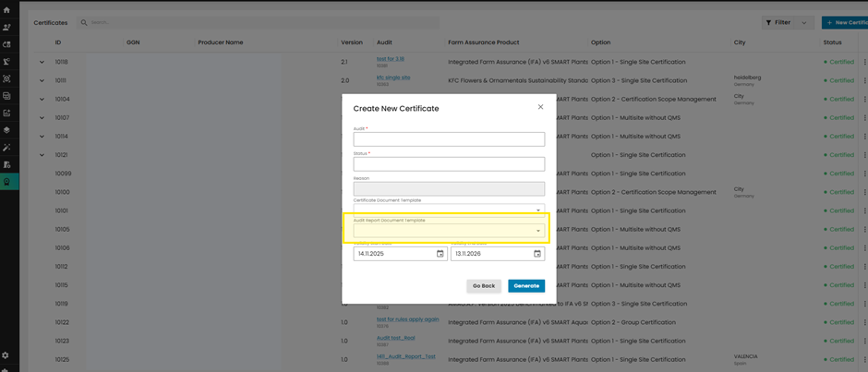Open the calendar picker for validity end date
Viewport: 868px width, 372px height.
[536, 254]
